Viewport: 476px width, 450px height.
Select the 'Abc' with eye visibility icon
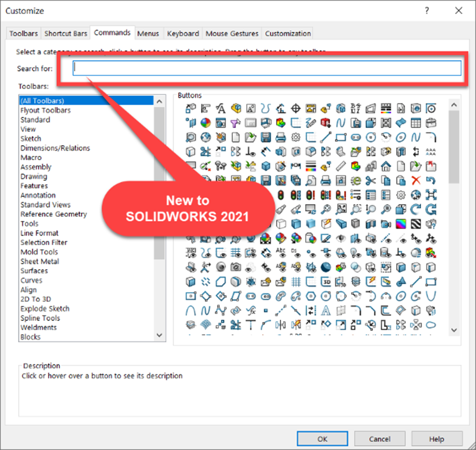point(281,253)
